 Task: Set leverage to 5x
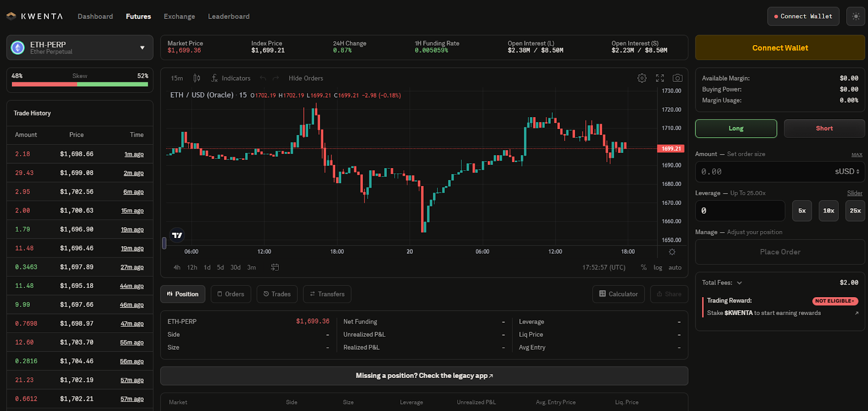802,210
